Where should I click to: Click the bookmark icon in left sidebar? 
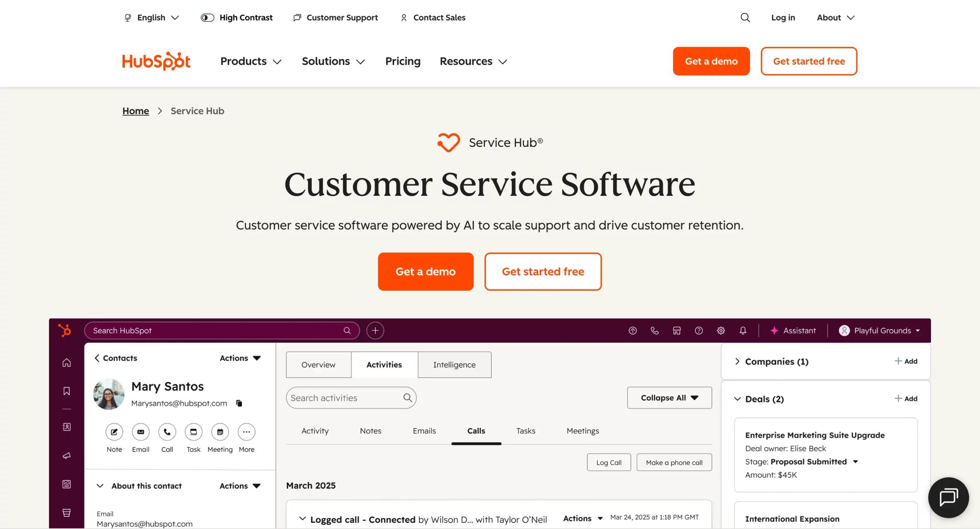point(67,391)
